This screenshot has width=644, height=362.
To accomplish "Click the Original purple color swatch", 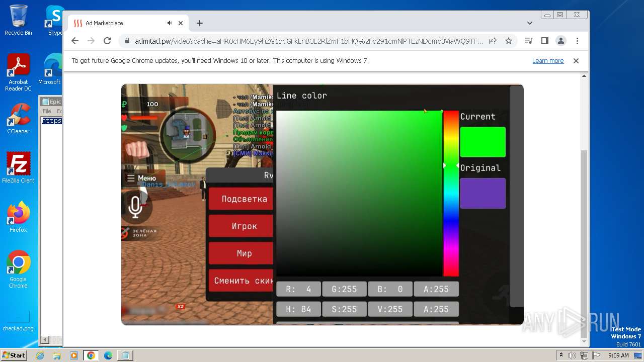I will 483,193.
